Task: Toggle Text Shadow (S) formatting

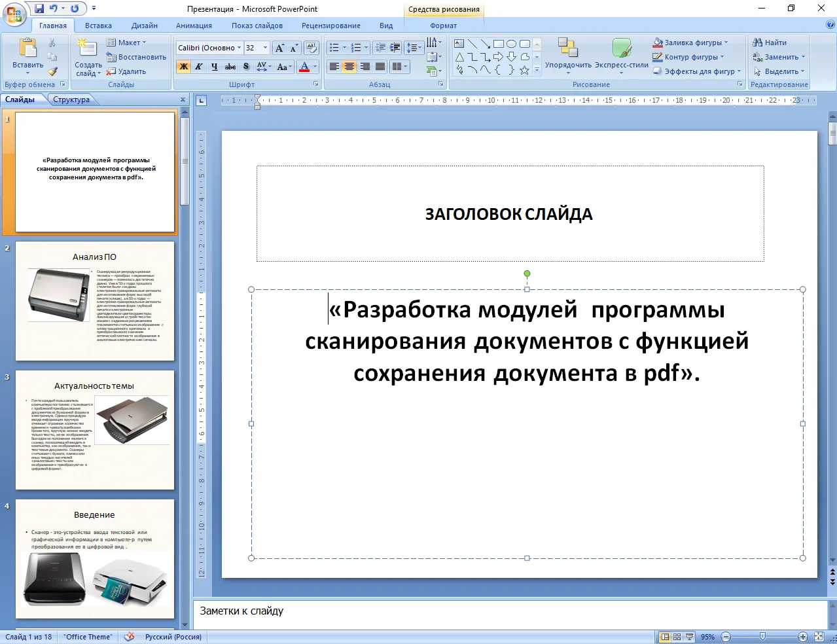Action: click(x=246, y=67)
